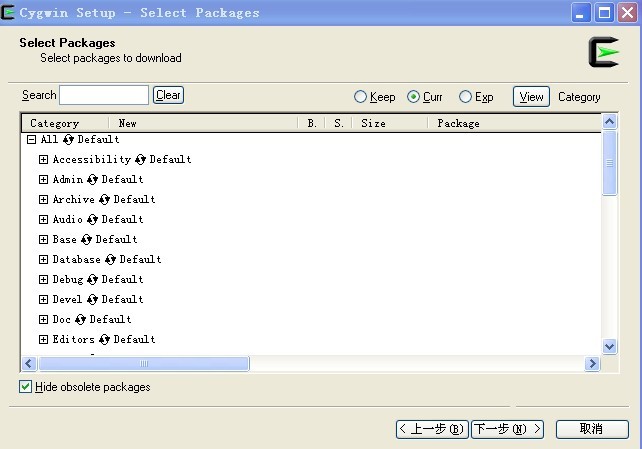
Task: Click the Category column header
Action: [66, 123]
